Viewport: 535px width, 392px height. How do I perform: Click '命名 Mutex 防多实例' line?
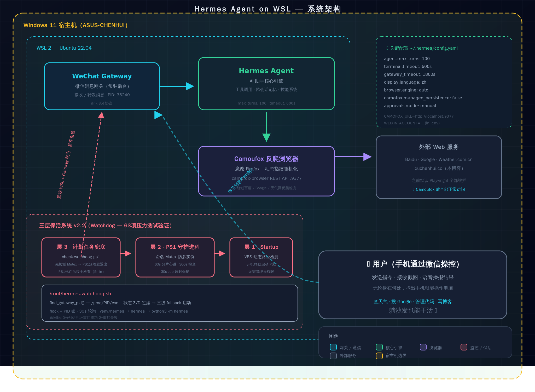pos(175,257)
